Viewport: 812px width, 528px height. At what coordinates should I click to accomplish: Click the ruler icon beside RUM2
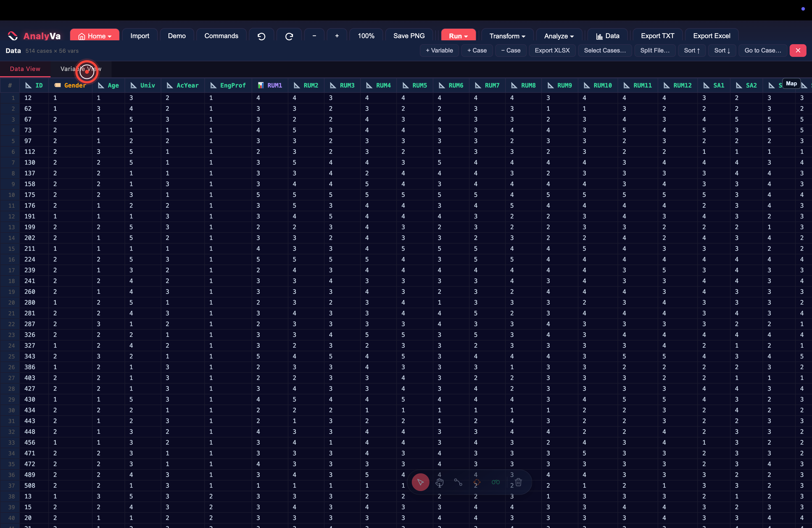[x=297, y=85]
